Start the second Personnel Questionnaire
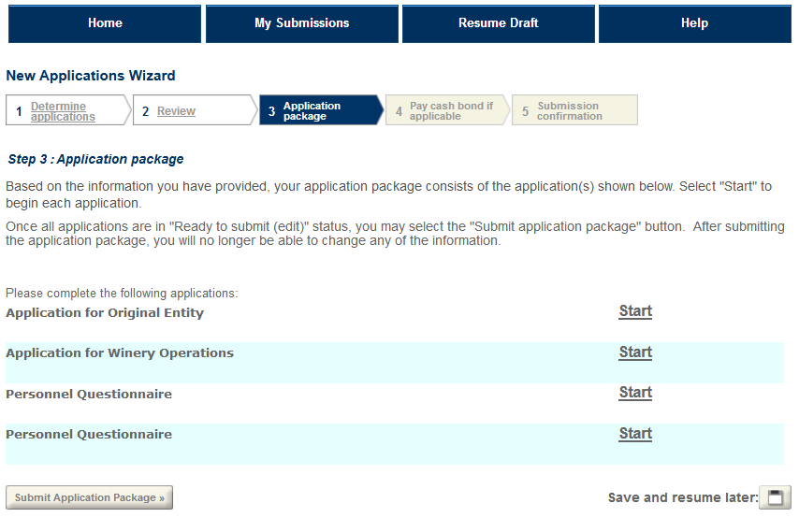The width and height of the screenshot is (799, 532). coord(635,434)
